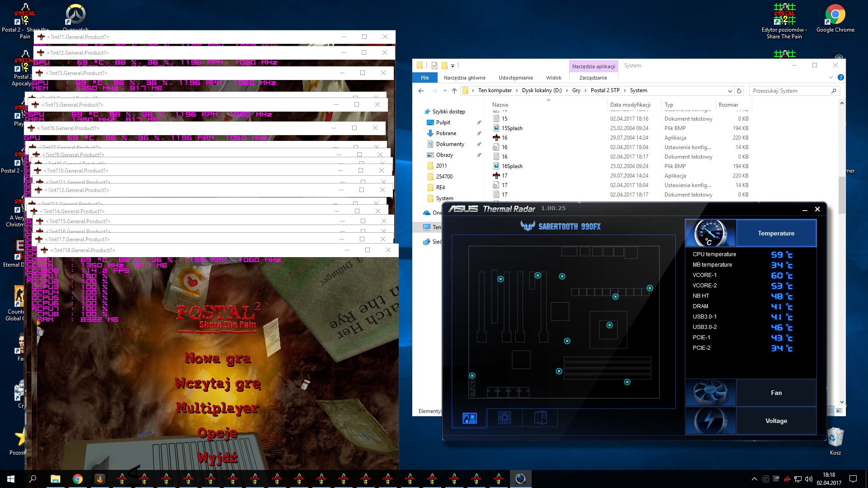Click Wczytaj grę in Postal 2 menu
Screen dimensions: 868x488
[x=217, y=384]
